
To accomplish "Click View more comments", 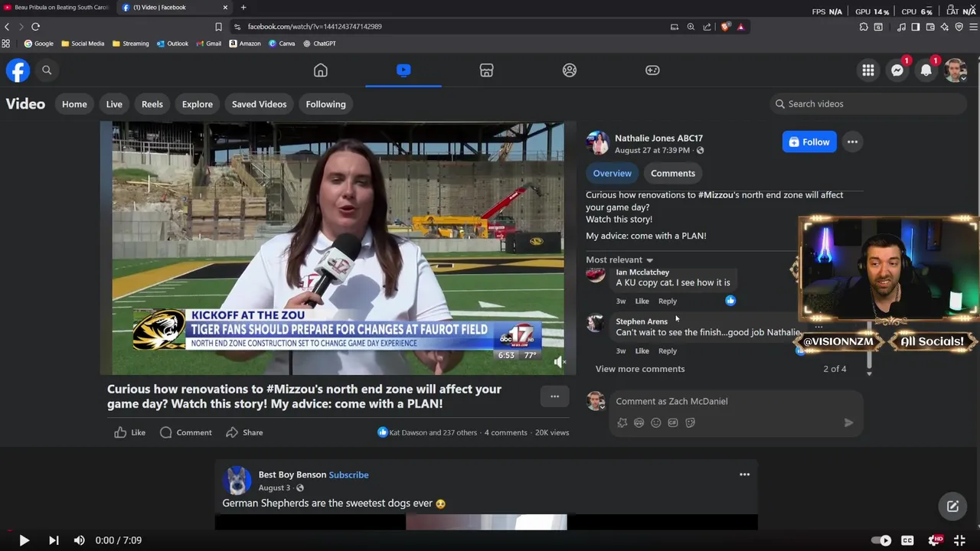I will pyautogui.click(x=640, y=369).
